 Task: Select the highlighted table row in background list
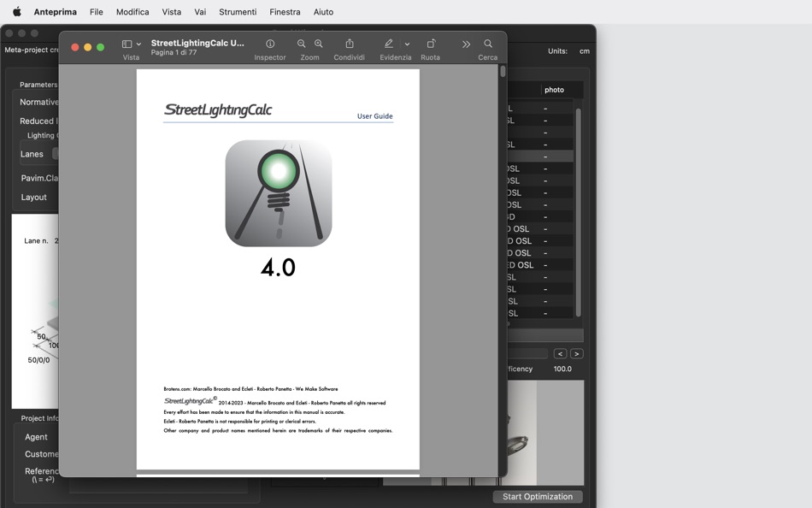coord(540,157)
